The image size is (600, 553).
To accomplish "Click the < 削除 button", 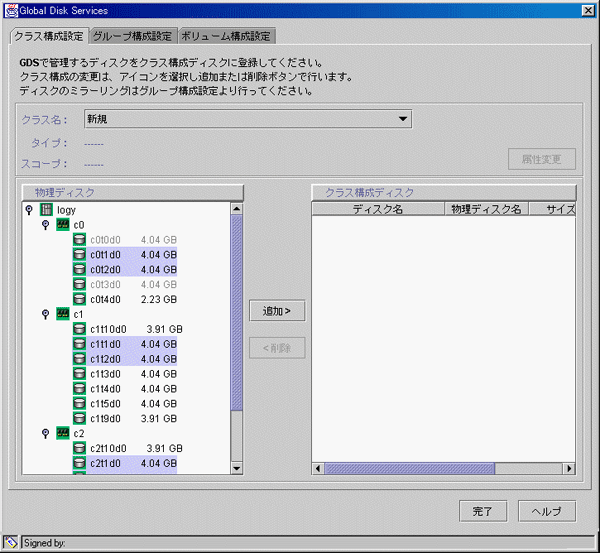I will (x=277, y=348).
